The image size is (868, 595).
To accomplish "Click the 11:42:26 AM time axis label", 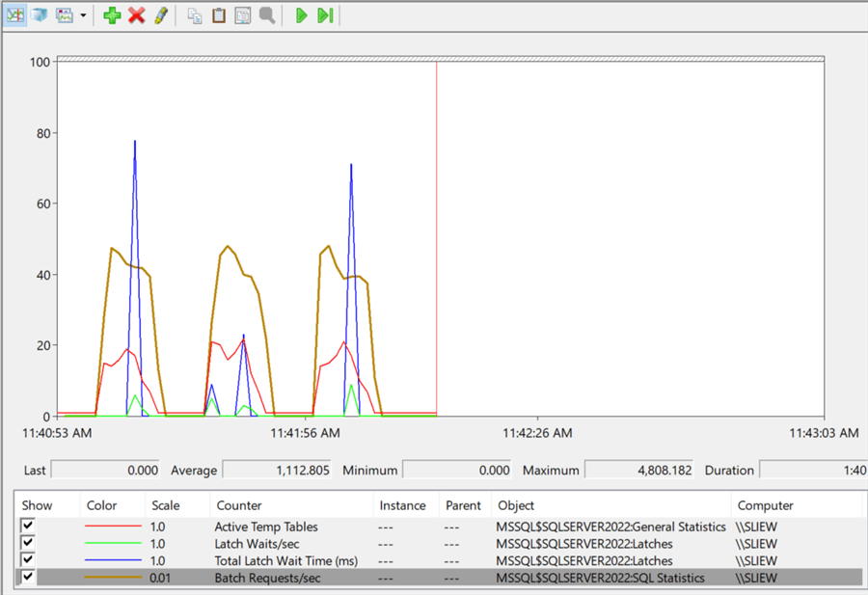I will 537,433.
